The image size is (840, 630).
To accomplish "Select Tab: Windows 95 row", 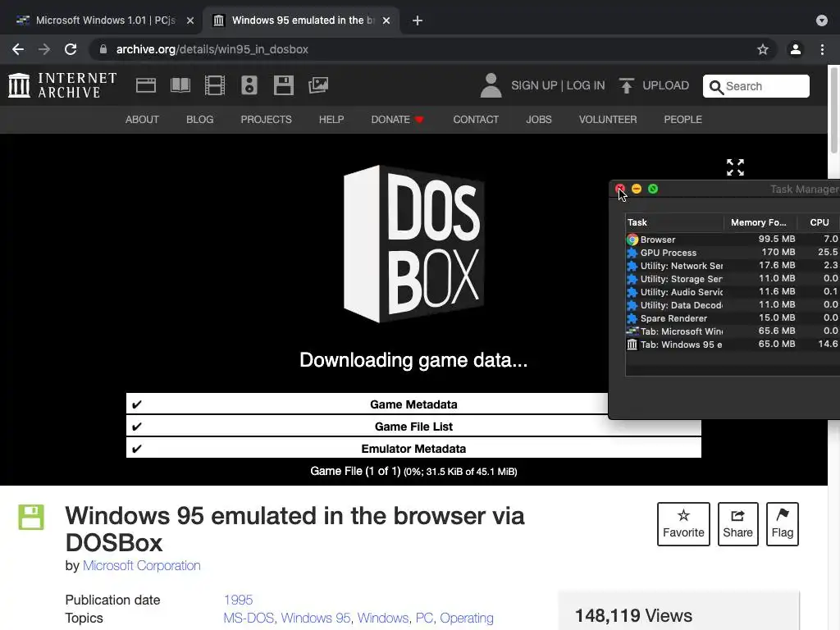I will 733,345.
